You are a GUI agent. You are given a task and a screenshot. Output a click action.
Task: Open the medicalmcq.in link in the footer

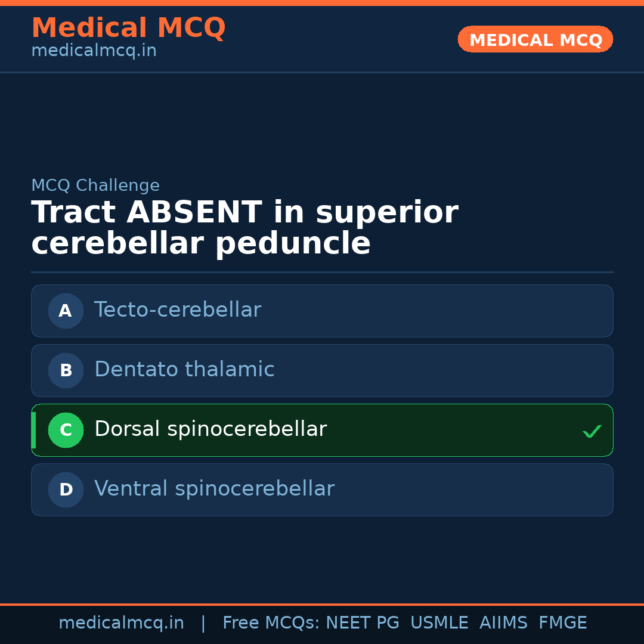click(x=121, y=623)
